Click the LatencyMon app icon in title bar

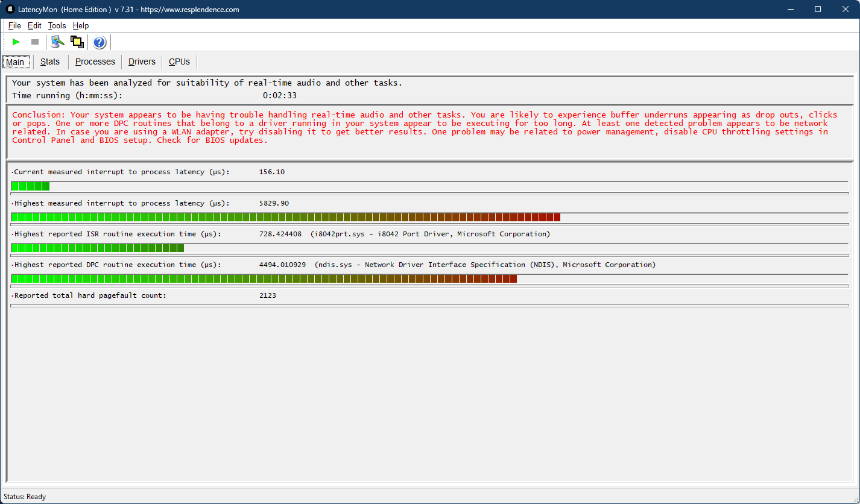pyautogui.click(x=10, y=9)
